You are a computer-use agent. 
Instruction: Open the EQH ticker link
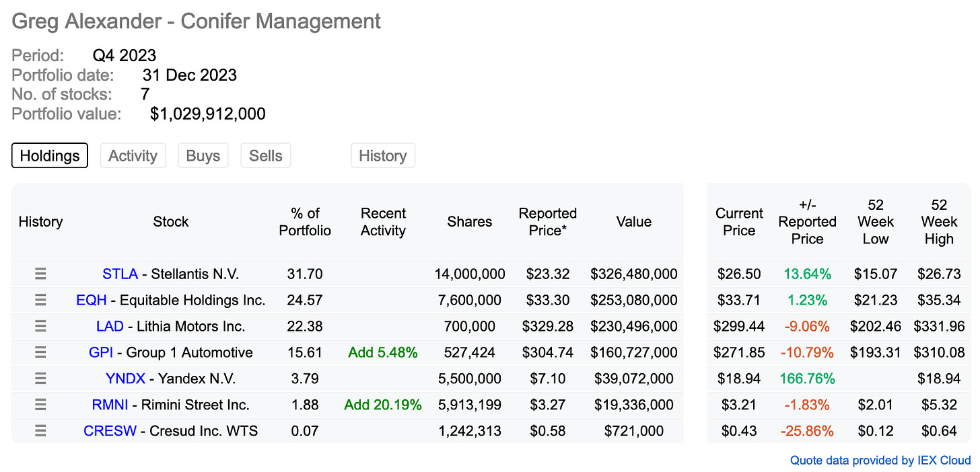click(92, 300)
